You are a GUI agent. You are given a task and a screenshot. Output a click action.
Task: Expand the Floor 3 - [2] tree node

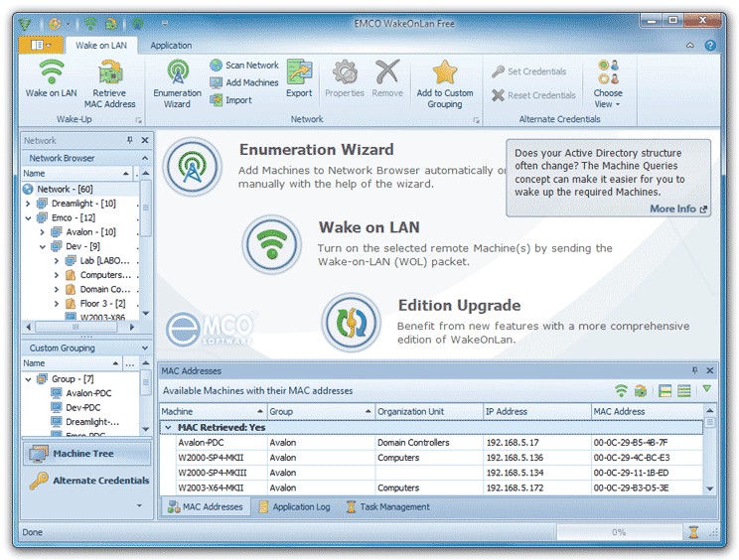tap(57, 304)
